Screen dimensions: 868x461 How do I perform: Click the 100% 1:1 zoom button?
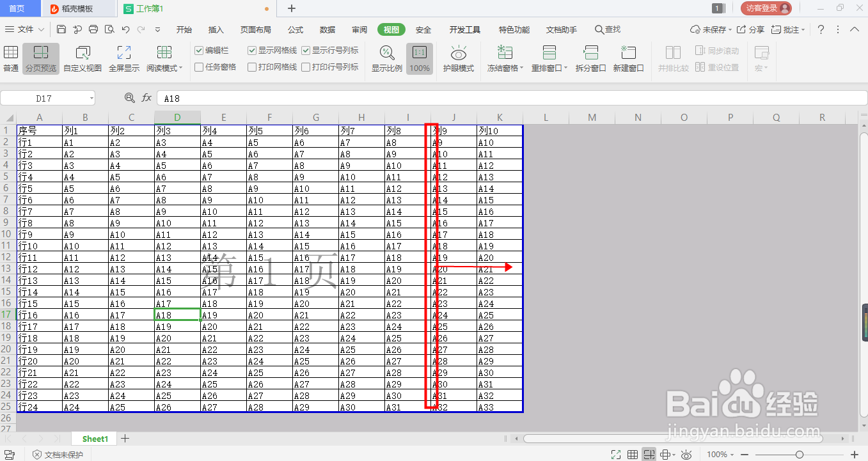[420, 59]
